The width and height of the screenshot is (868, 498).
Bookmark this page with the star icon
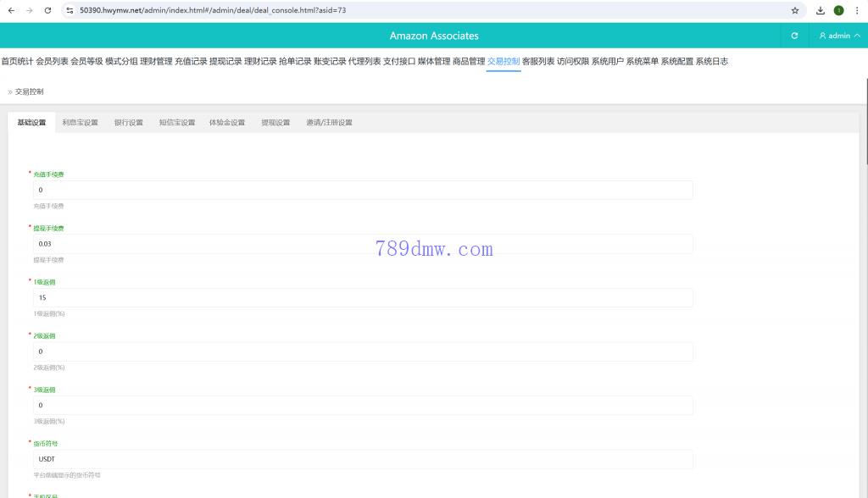tap(794, 11)
